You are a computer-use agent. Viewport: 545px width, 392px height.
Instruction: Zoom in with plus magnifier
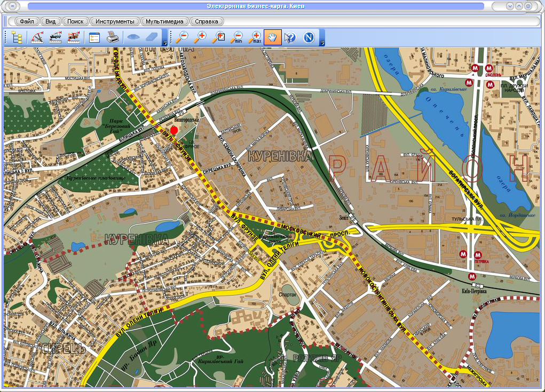pos(201,37)
